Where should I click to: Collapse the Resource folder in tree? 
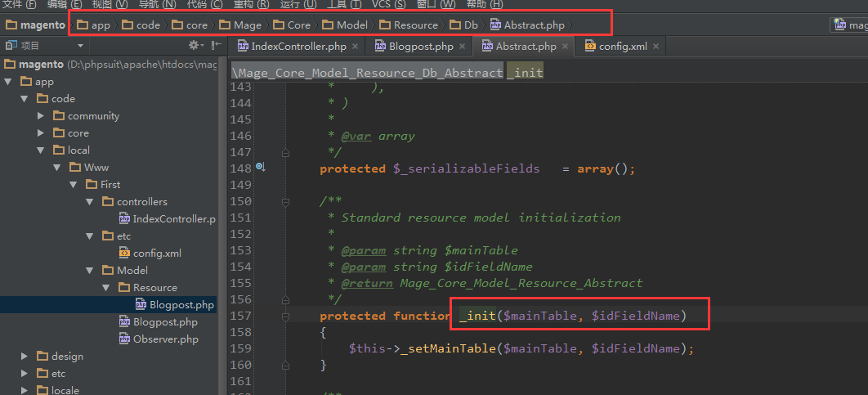click(107, 288)
